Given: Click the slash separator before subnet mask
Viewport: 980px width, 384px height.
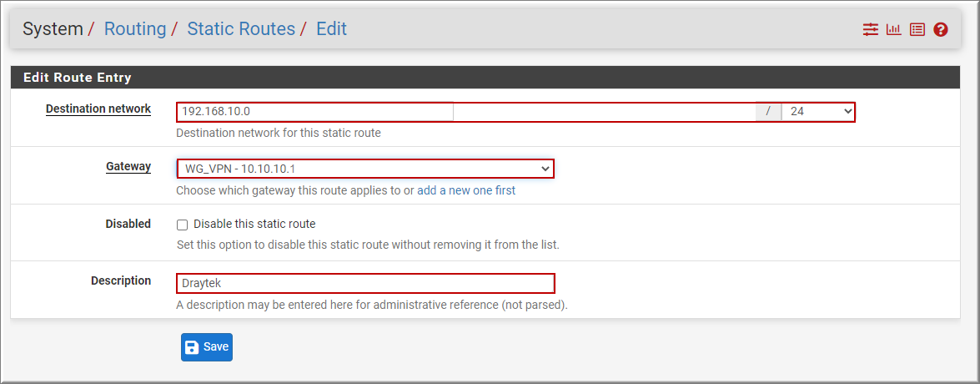Looking at the screenshot, I should [x=769, y=111].
